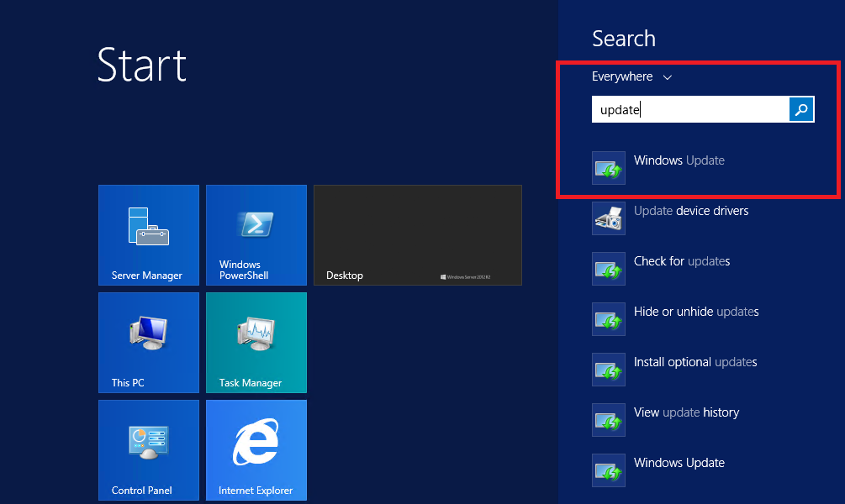The image size is (845, 504).
Task: Open the This PC tile
Action: click(149, 343)
